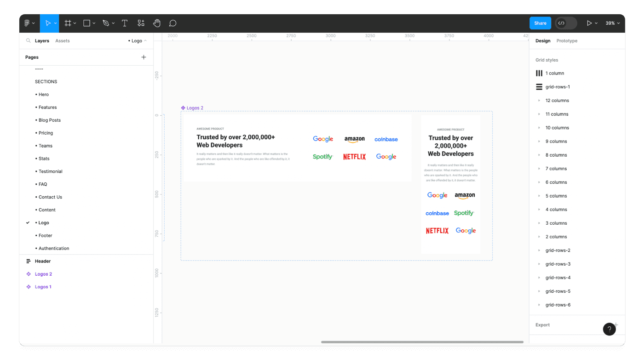Open shape tools dropdown chevron
Screen dimensions: 644x358
94,23
